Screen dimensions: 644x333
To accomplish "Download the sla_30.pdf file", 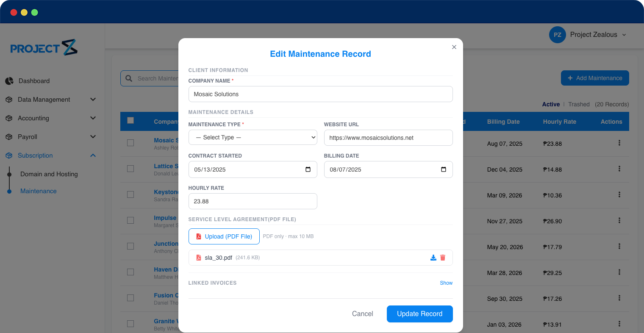I will click(x=433, y=258).
